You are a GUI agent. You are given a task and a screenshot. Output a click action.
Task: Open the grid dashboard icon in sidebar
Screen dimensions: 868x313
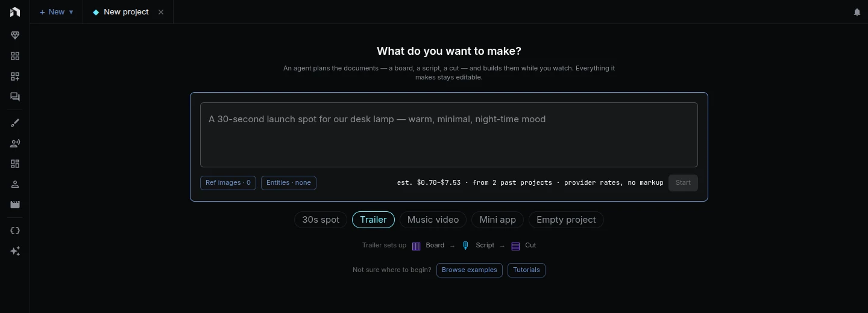click(15, 56)
